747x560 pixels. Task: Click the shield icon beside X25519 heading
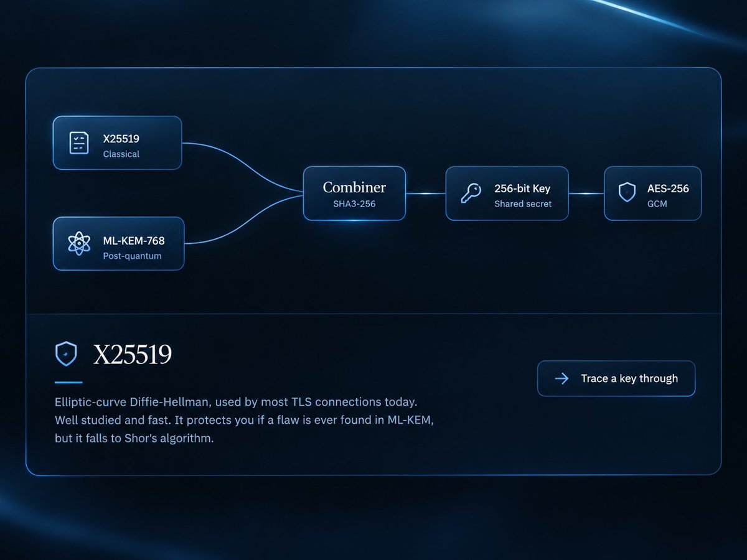pos(66,354)
